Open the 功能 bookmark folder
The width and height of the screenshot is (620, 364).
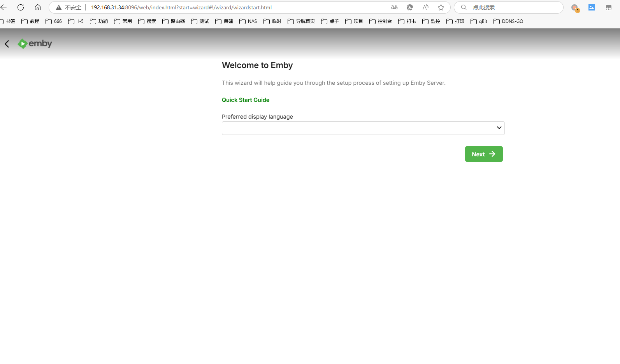[x=99, y=21]
